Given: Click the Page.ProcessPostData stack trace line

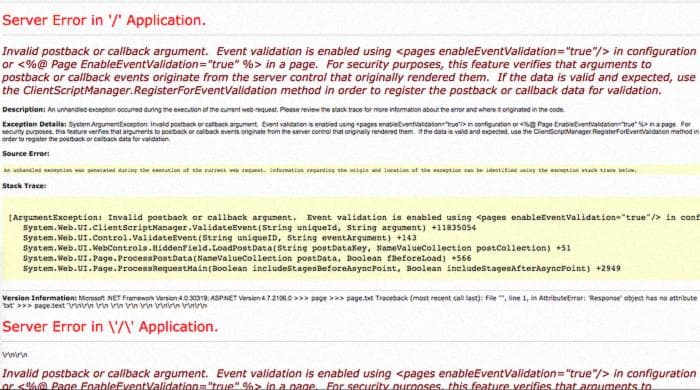Looking at the screenshot, I should [247, 258].
